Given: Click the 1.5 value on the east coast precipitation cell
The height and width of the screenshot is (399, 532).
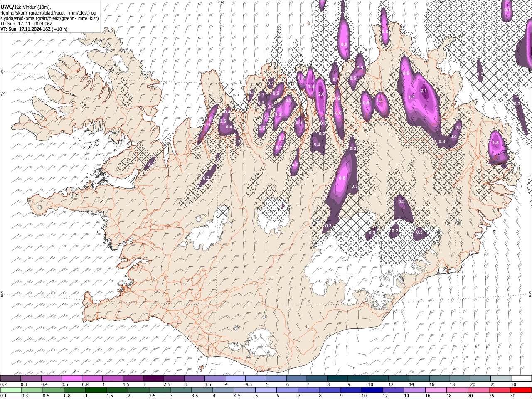Looking at the screenshot, I should 495,143.
